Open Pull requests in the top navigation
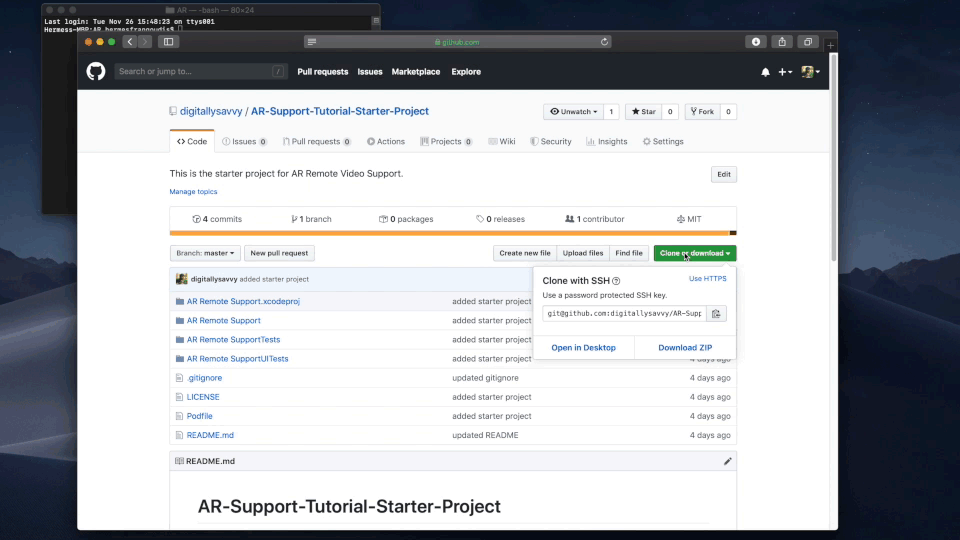Screen dimensions: 960x540 (x=323, y=72)
